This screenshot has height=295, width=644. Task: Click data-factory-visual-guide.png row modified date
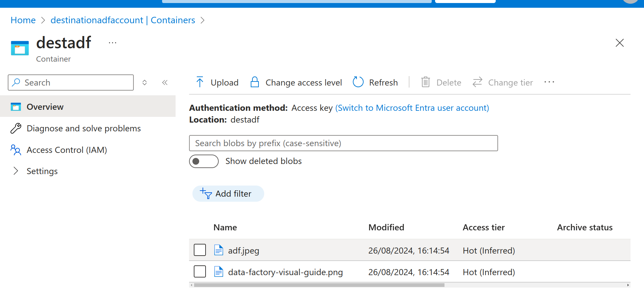point(409,272)
